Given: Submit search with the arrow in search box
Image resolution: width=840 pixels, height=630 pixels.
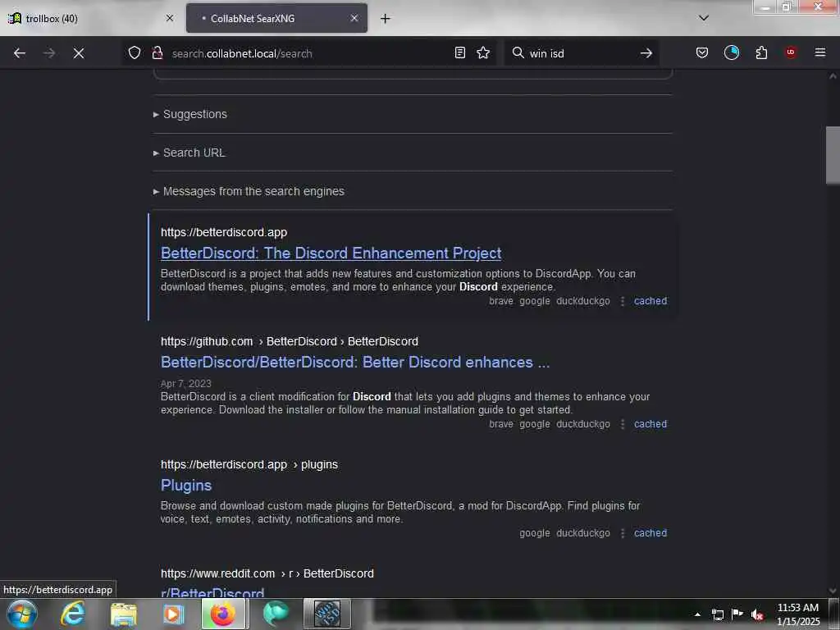Looking at the screenshot, I should pyautogui.click(x=646, y=53).
